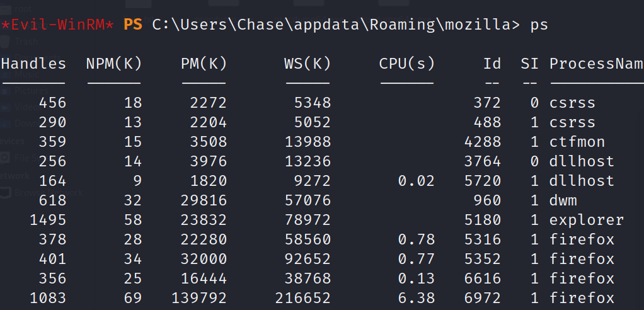Click the typed ps command
This screenshot has width=644, height=310.
pyautogui.click(x=539, y=25)
